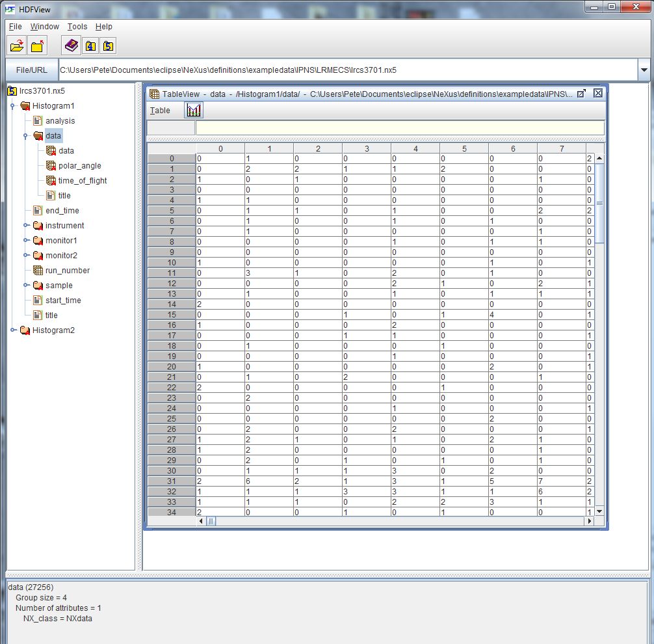Open the Table menu in TableView
This screenshot has height=644, width=654.
pos(160,111)
